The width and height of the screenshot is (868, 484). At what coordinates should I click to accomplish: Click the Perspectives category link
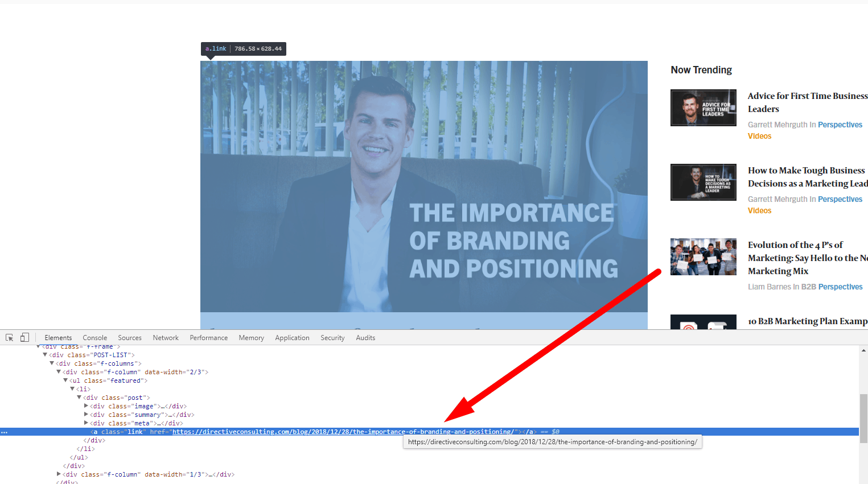click(x=840, y=124)
